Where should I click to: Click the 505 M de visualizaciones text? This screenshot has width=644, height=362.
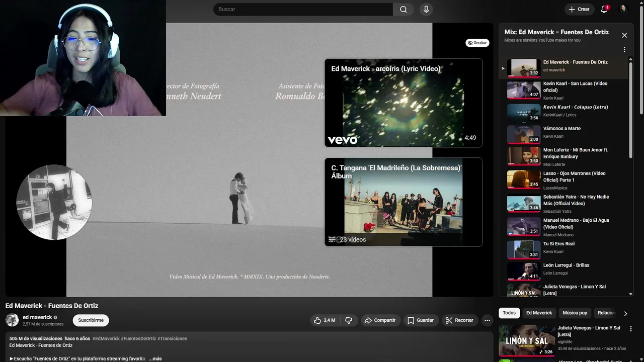36,338
